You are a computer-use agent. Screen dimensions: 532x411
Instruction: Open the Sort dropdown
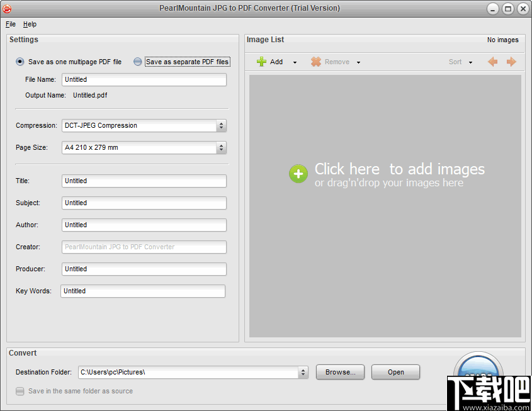click(470, 62)
